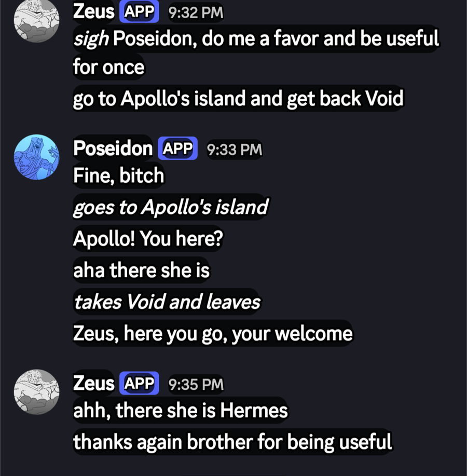Select the "Apollo! You here?" message

pyautogui.click(x=148, y=238)
